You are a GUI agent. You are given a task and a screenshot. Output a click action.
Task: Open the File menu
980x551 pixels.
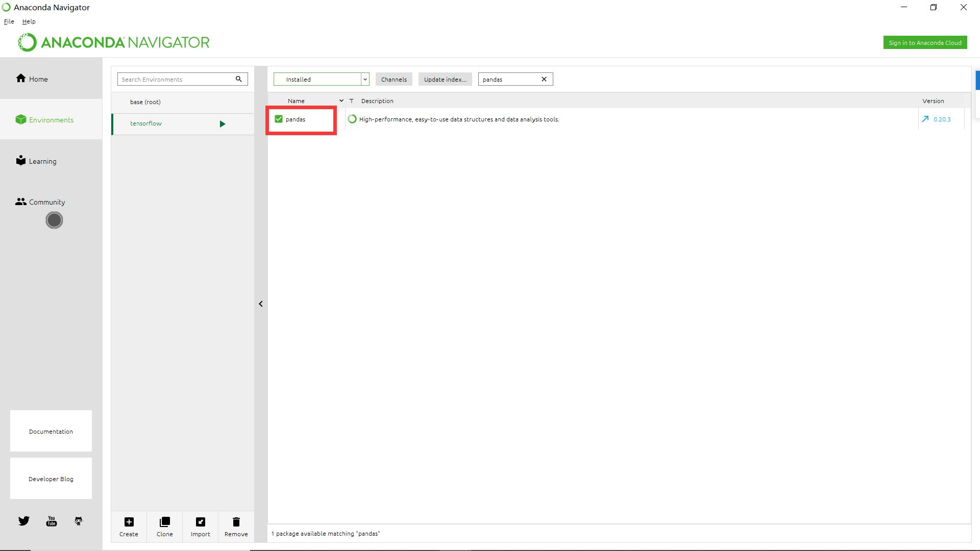coord(9,21)
